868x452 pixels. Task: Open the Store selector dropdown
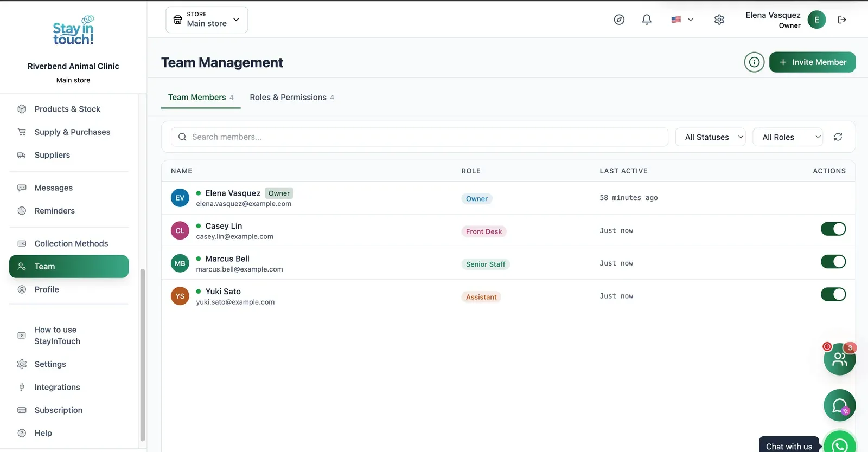(x=207, y=20)
